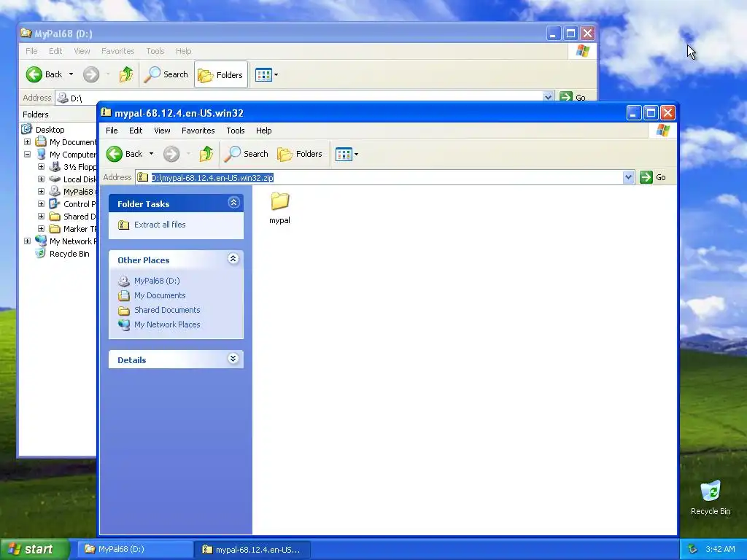This screenshot has height=560, width=747.
Task: Collapse the Other Places panel
Action: 233,259
